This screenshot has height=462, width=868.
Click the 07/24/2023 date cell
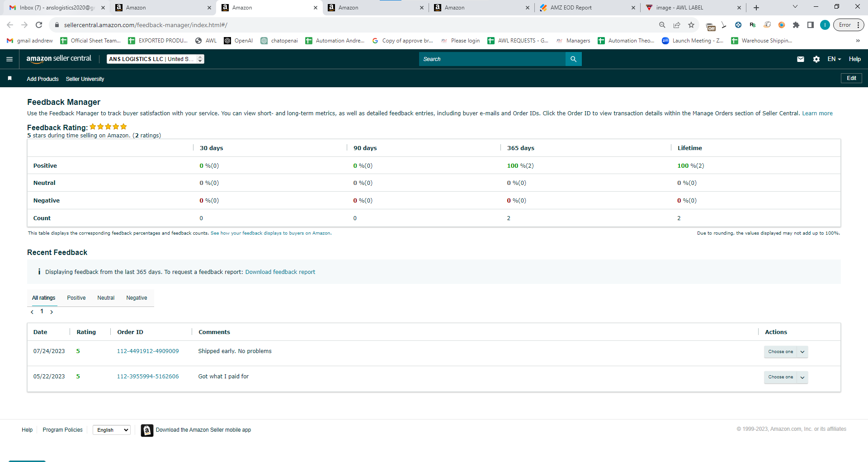click(49, 351)
